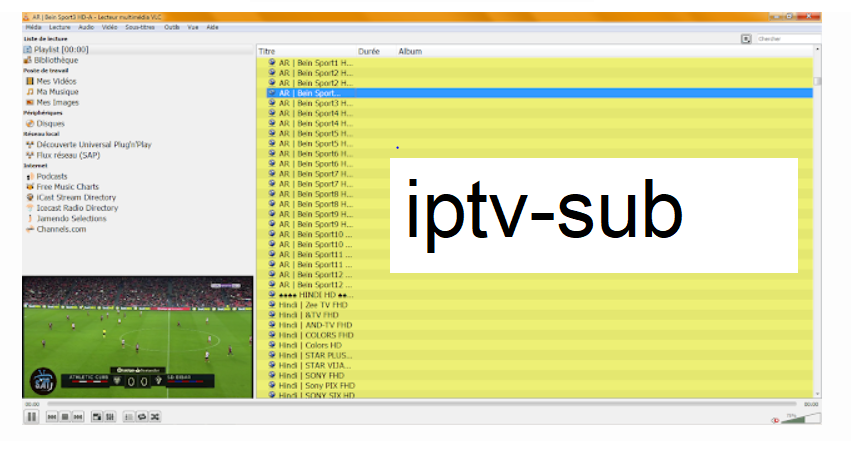The height and width of the screenshot is (453, 851).
Task: Adjust the volume slider
Action: [x=801, y=418]
